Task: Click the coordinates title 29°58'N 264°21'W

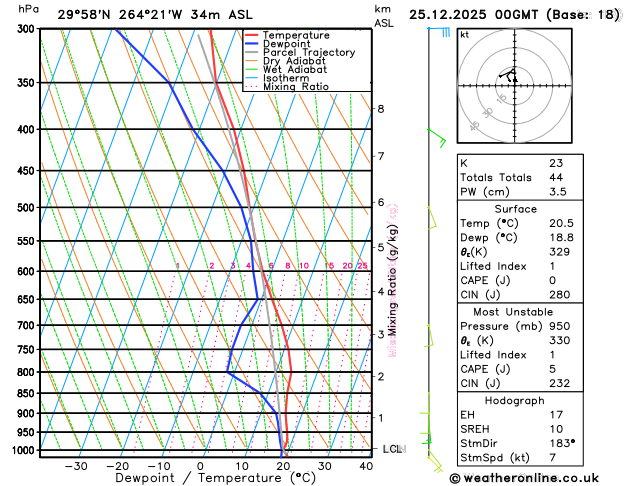Action: pos(120,15)
